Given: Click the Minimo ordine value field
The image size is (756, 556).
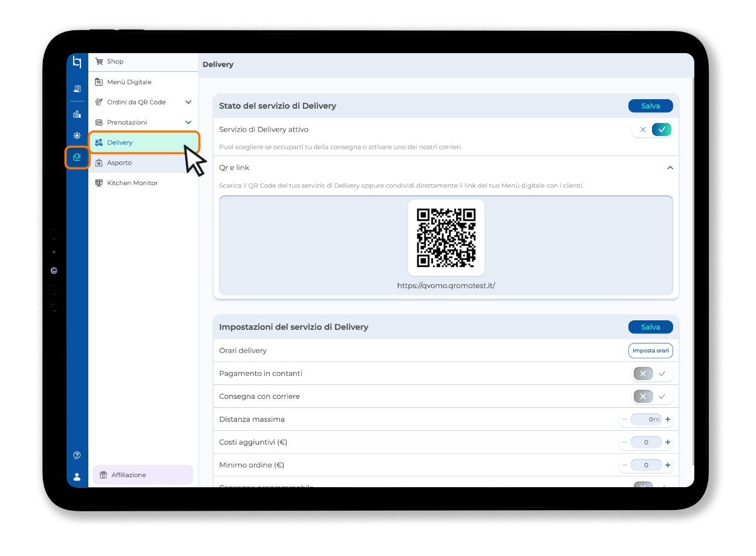Looking at the screenshot, I should pyautogui.click(x=646, y=465).
